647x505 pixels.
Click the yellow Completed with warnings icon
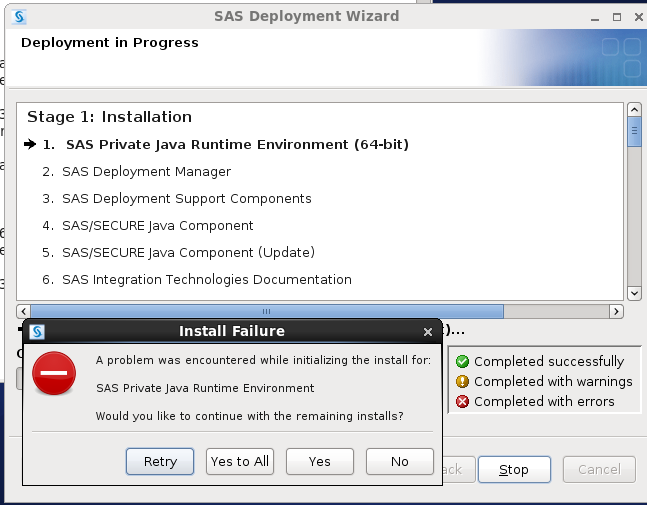pyautogui.click(x=462, y=381)
